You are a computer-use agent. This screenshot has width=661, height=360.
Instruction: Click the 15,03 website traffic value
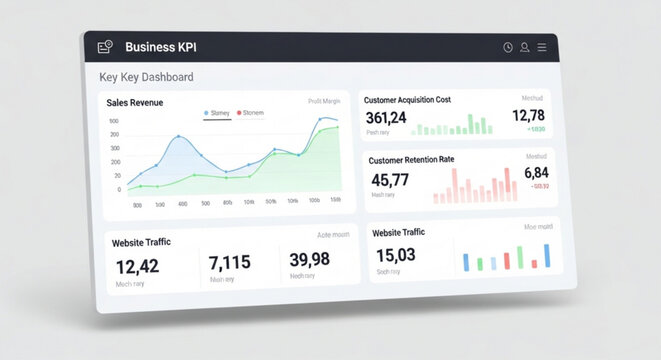396,255
